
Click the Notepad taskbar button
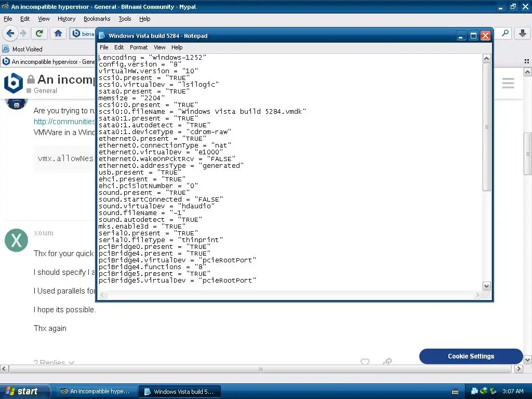click(x=179, y=392)
